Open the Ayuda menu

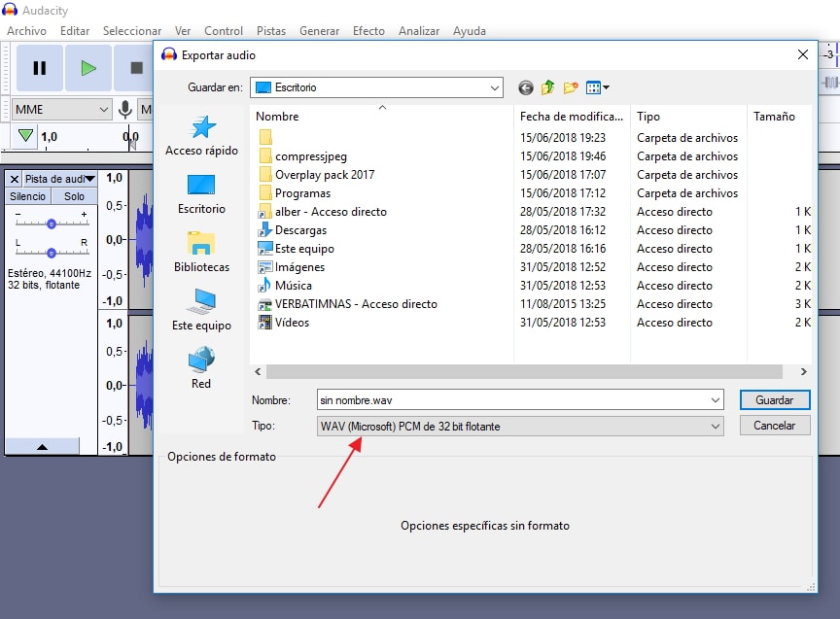click(x=470, y=31)
